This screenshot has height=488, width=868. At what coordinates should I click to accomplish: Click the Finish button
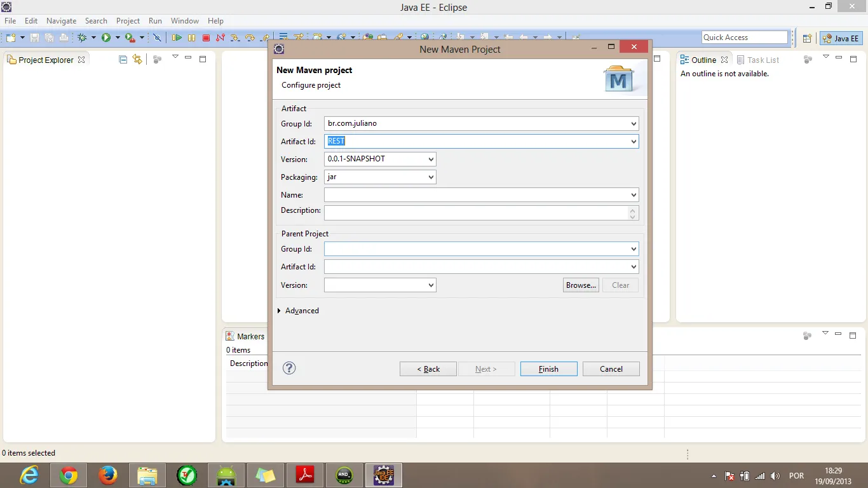pos(548,369)
